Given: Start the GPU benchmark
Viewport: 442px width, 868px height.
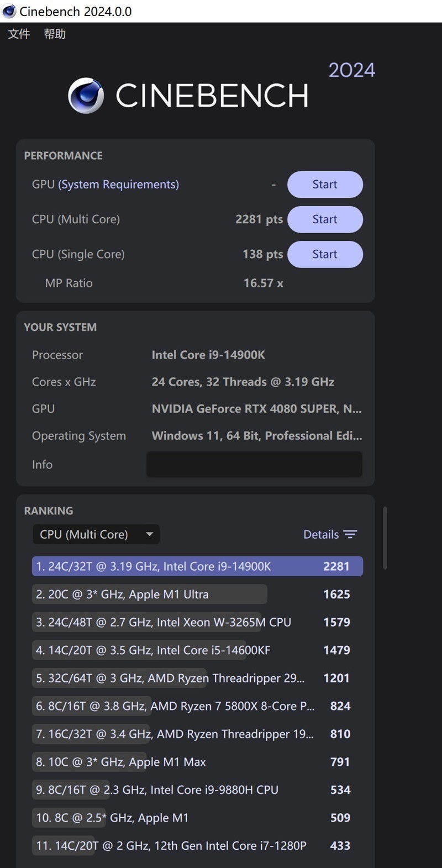Looking at the screenshot, I should (x=325, y=184).
